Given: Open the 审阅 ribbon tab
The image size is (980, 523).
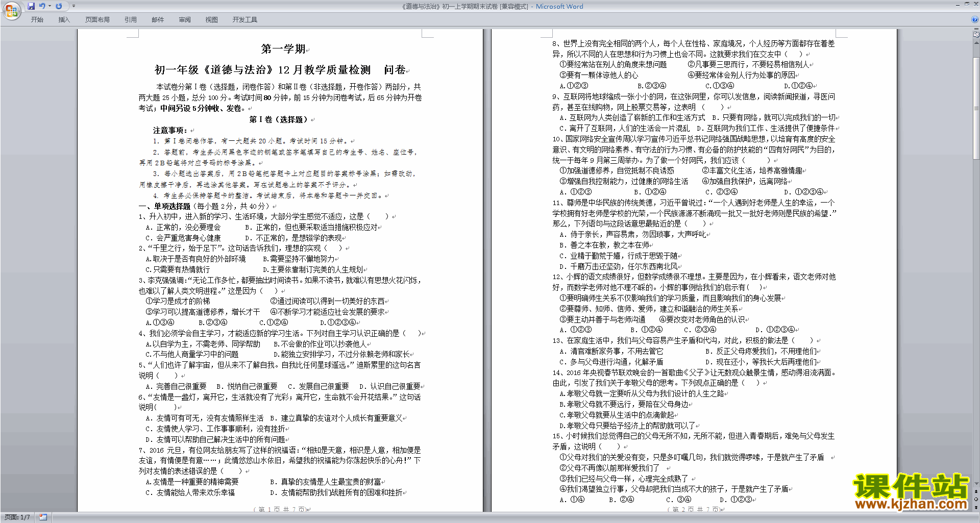Looking at the screenshot, I should click(185, 20).
